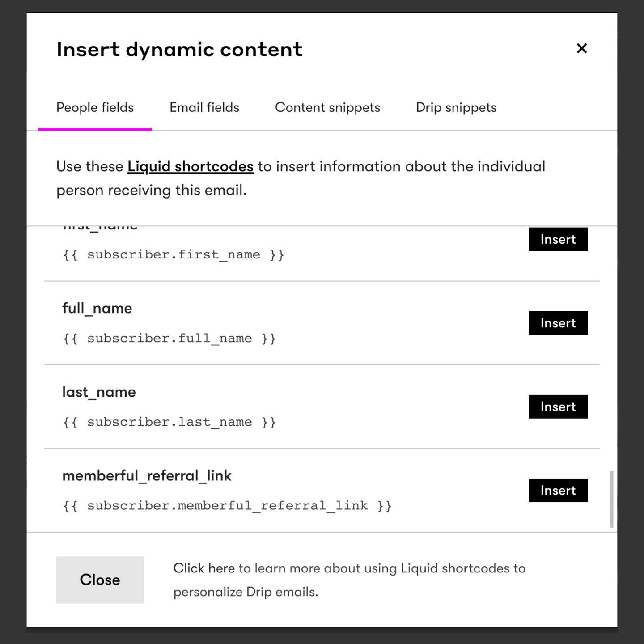644x644 pixels.
Task: Click the subscriber.full_name code snippet
Action: 169,338
